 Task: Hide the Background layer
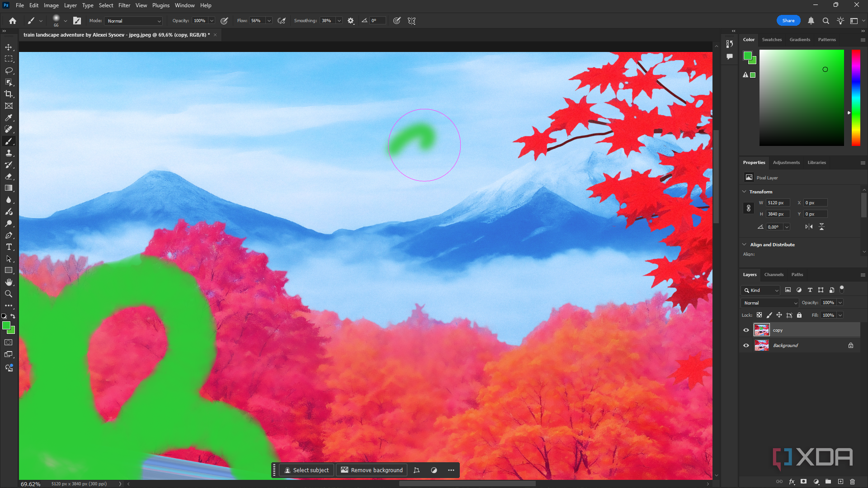[x=746, y=346]
